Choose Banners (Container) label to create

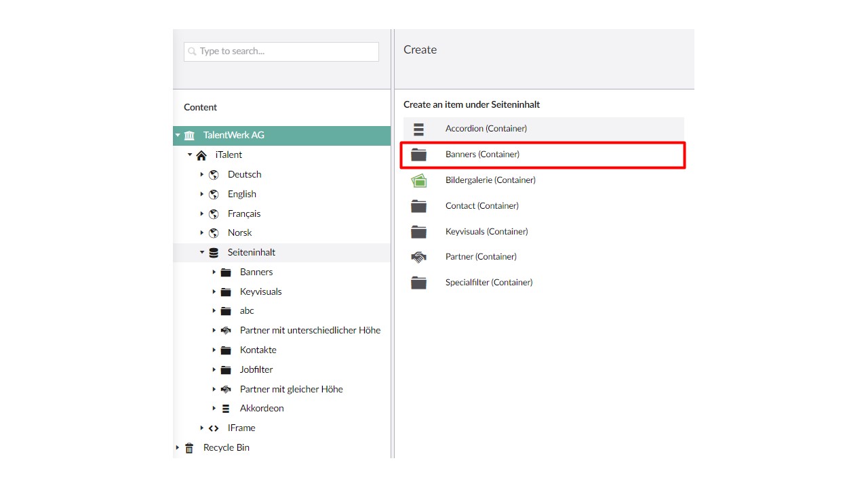coord(482,155)
